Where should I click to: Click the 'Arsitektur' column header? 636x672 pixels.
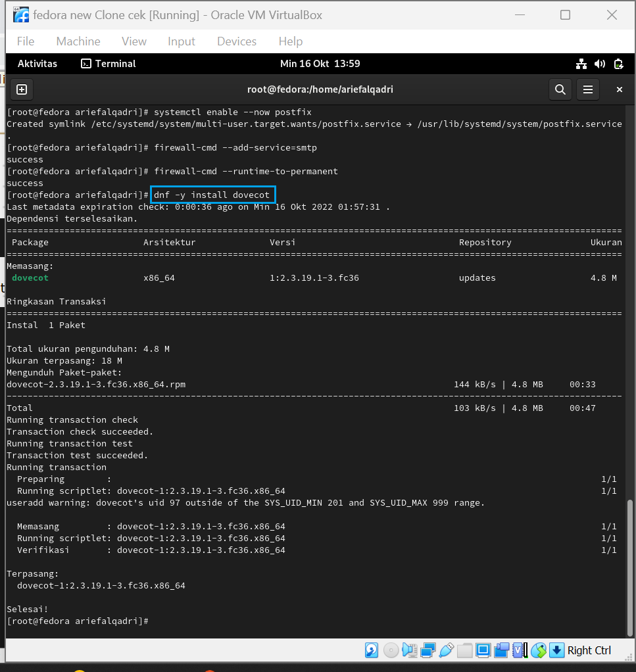click(x=169, y=242)
